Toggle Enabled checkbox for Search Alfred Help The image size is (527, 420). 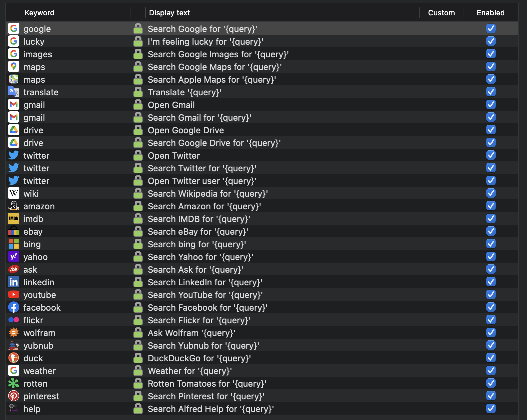click(491, 408)
